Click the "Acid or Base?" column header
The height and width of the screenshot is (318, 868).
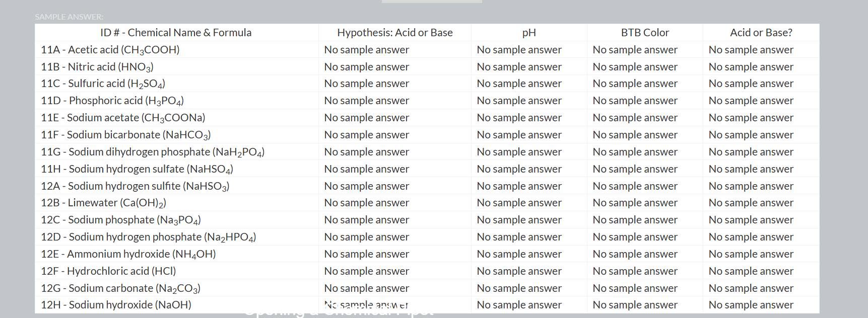tap(761, 33)
